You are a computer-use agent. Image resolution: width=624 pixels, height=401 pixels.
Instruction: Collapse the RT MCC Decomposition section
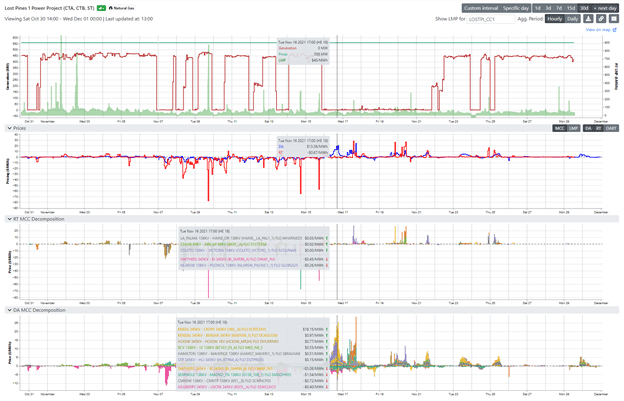click(x=9, y=219)
